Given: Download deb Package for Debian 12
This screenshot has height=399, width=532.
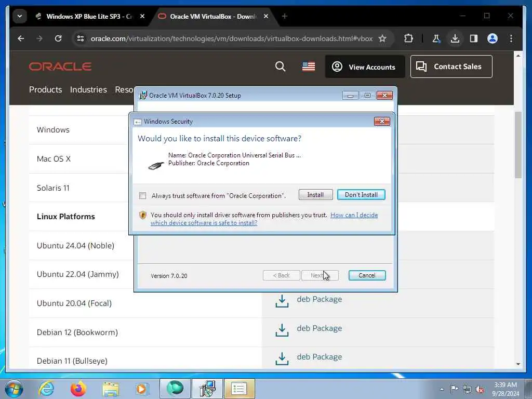Looking at the screenshot, I should click(320, 328).
